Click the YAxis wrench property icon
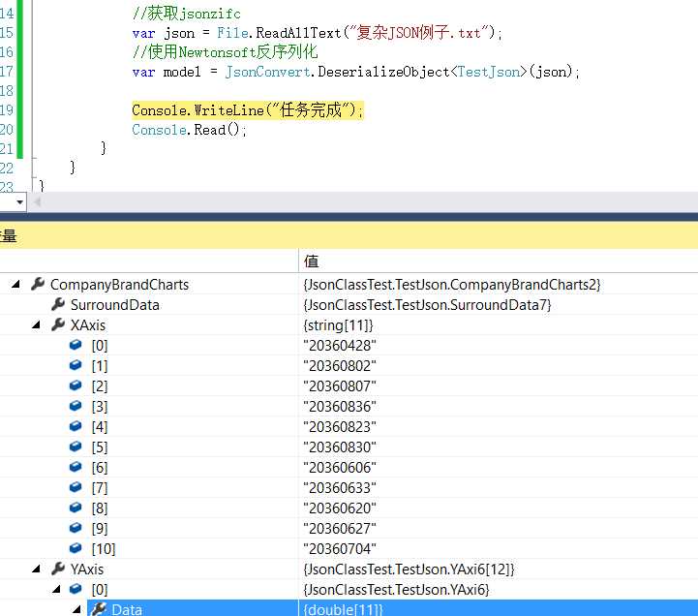 (58, 569)
